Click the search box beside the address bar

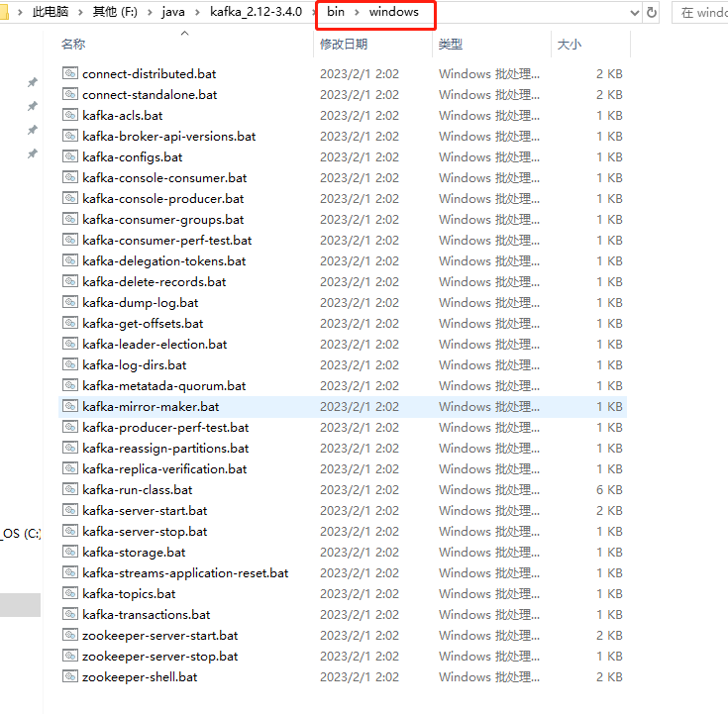click(700, 13)
